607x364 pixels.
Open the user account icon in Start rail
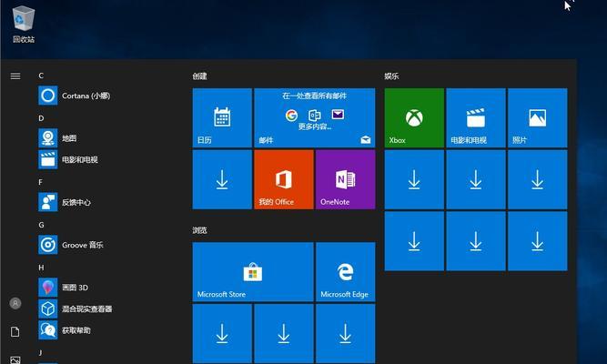tap(15, 303)
